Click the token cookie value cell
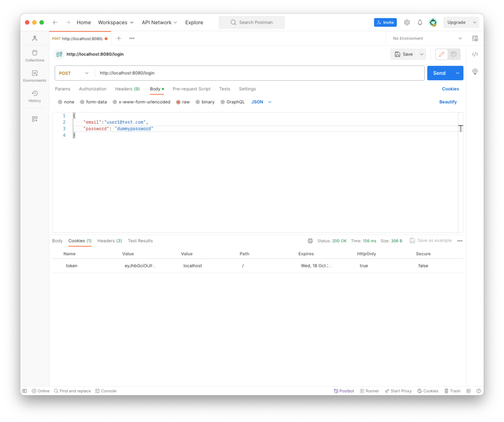Image resolution: width=504 pixels, height=422 pixels. (140, 266)
